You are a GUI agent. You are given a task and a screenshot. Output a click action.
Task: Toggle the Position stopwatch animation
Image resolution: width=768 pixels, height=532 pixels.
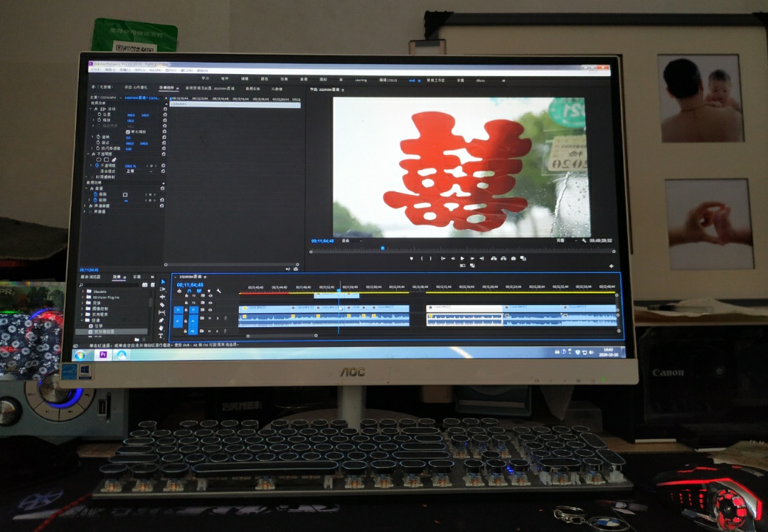coord(100,115)
